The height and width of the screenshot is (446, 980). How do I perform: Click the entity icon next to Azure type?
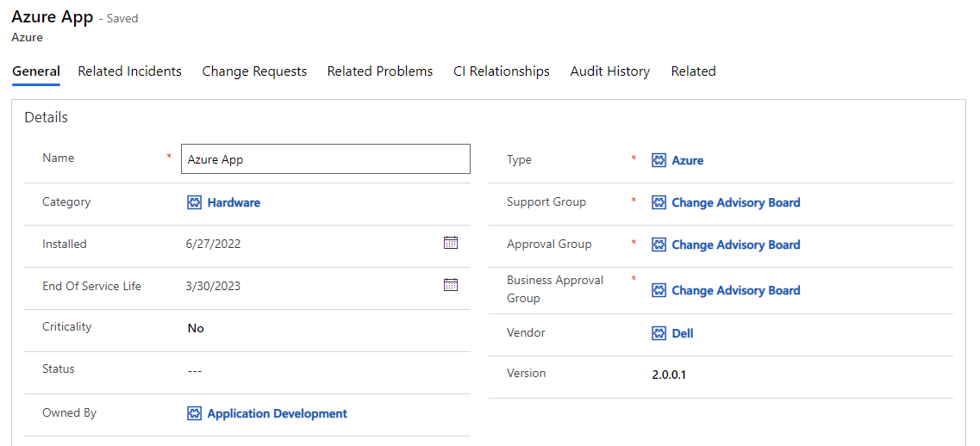click(x=659, y=160)
